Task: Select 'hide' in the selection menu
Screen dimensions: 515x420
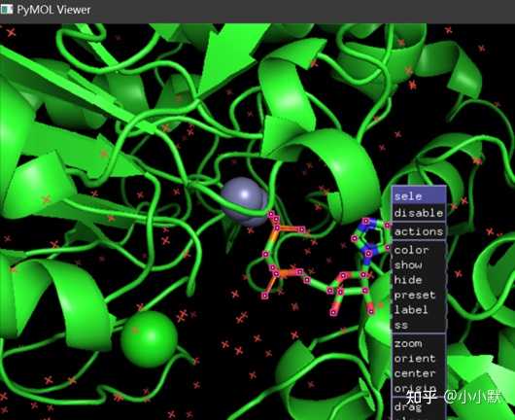Action: 419,280
